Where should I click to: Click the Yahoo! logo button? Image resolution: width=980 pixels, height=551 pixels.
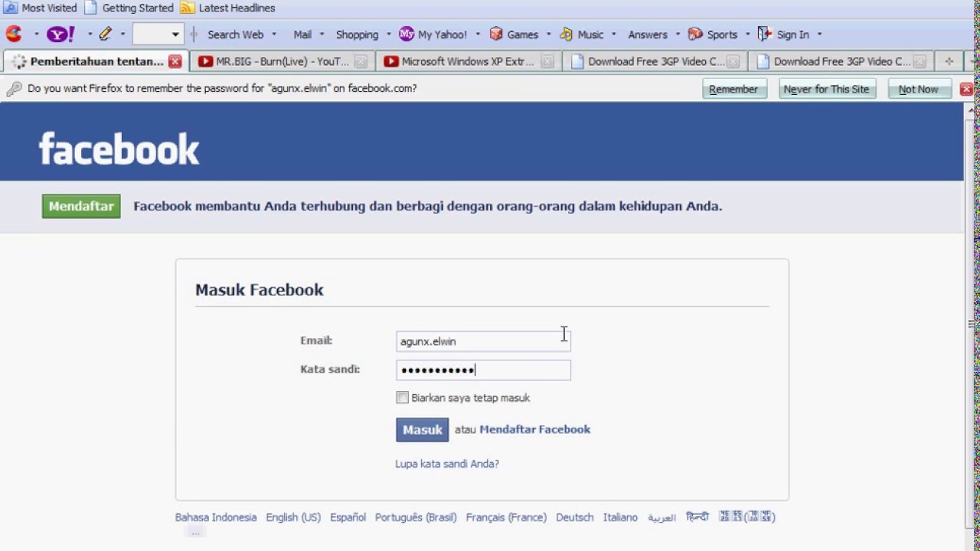click(x=61, y=34)
